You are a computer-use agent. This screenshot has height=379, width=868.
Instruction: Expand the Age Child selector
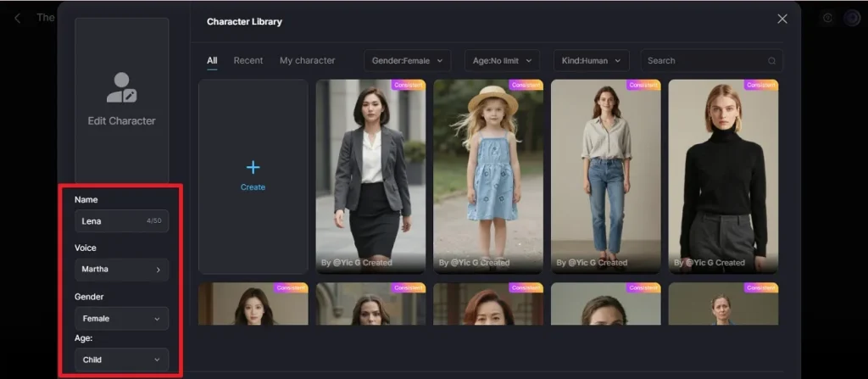[121, 359]
